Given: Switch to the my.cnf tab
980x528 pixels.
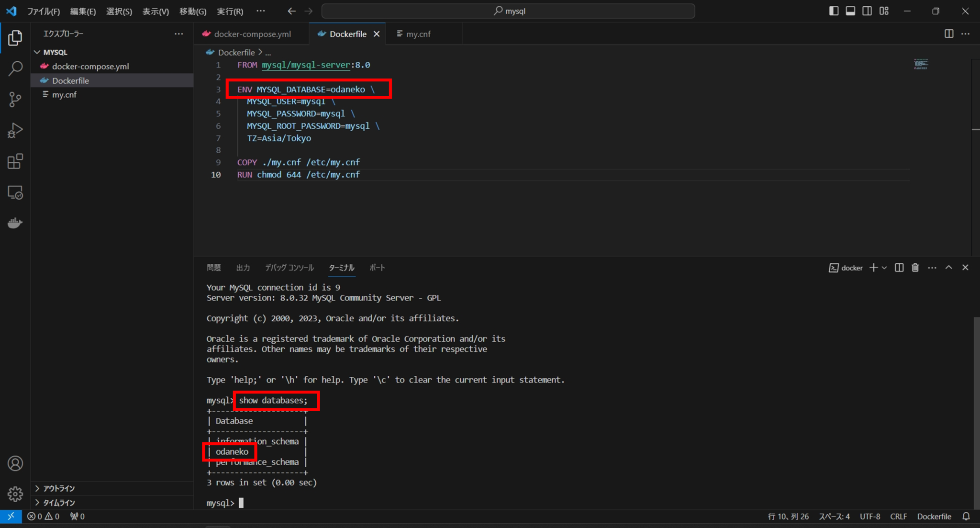Looking at the screenshot, I should click(418, 34).
